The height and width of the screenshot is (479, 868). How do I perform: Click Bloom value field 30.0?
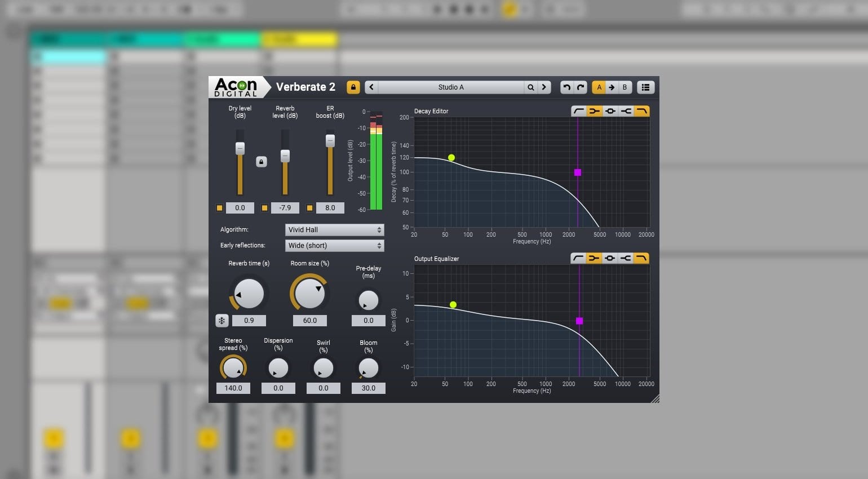[369, 388]
